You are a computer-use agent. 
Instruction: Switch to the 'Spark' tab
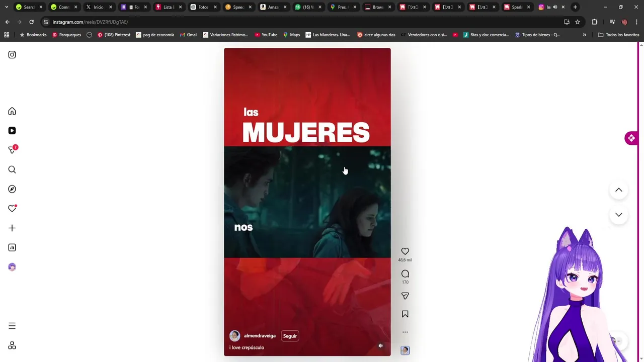(517, 7)
